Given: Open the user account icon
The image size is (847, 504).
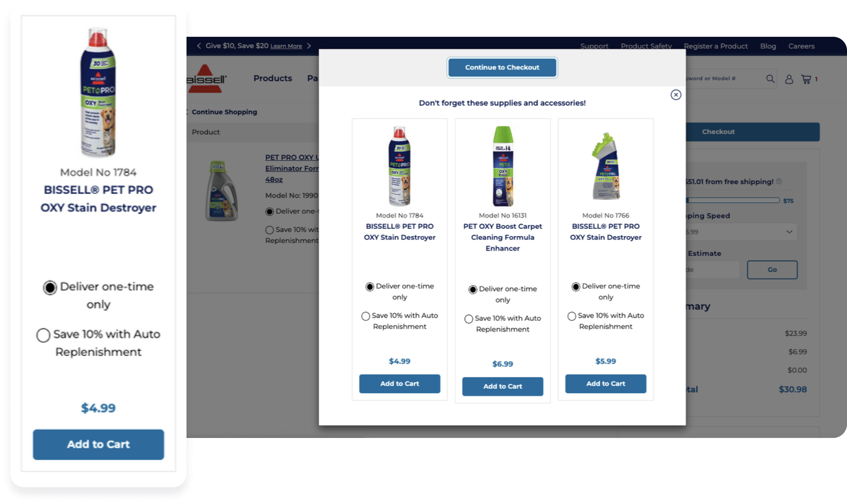Looking at the screenshot, I should tap(789, 79).
